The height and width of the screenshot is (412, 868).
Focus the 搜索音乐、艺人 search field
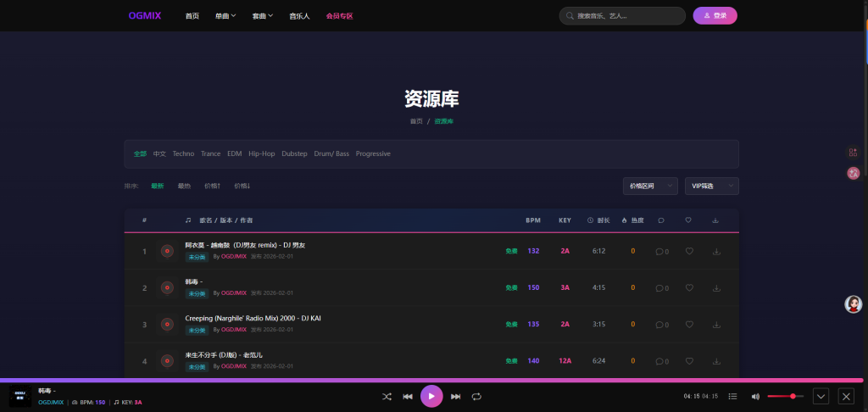pos(622,16)
